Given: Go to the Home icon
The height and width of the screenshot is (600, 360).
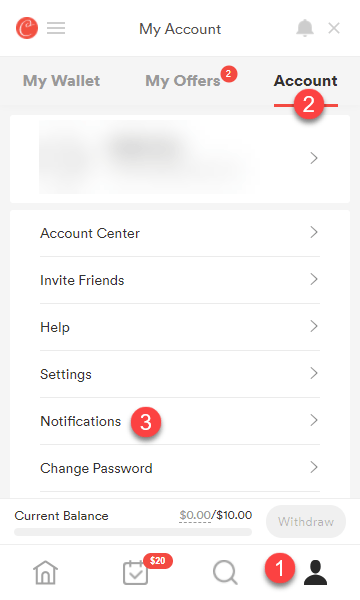Looking at the screenshot, I should [46, 573].
